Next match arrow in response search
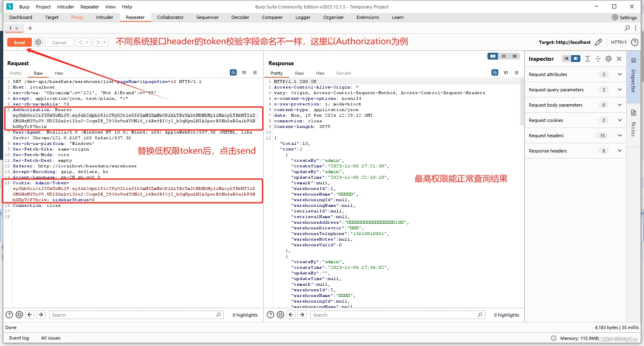Screen dimensions: 644x346 tap(302, 315)
